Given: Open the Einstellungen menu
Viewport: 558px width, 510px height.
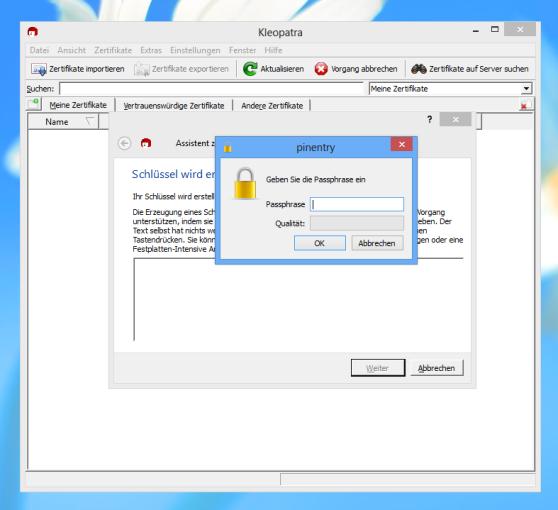Looking at the screenshot, I should coord(195,51).
